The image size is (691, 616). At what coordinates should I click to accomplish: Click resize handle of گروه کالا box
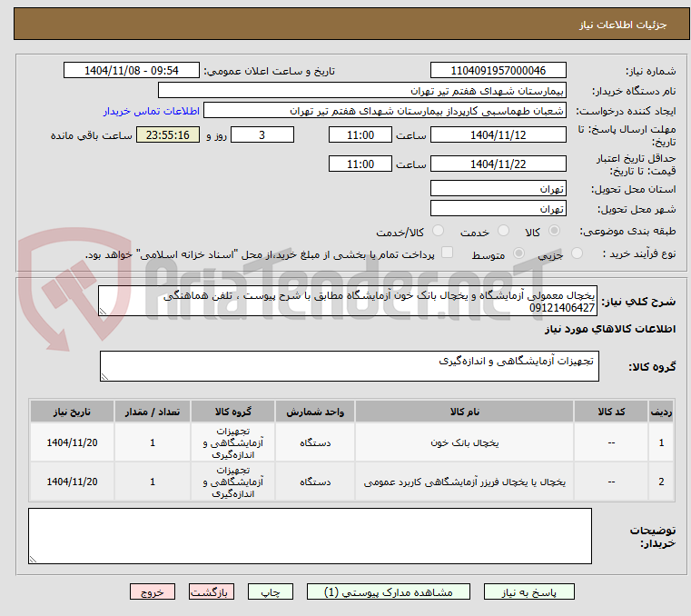click(104, 376)
